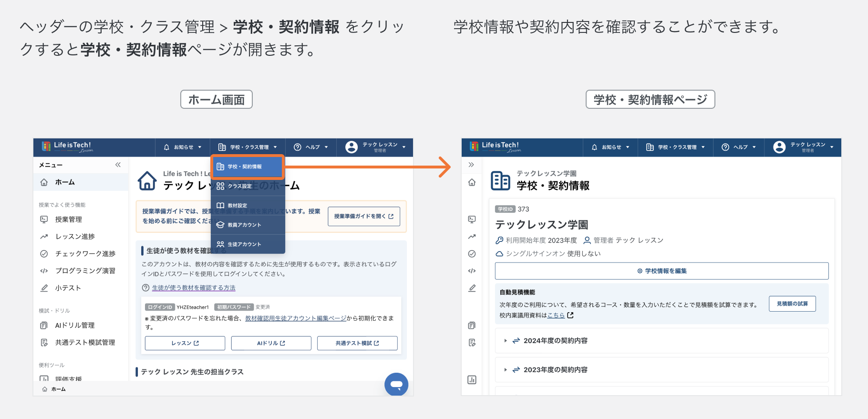The image size is (868, 419).
Task: Click 教材確認用生徒アカウント編集ページ link
Action: click(x=296, y=318)
